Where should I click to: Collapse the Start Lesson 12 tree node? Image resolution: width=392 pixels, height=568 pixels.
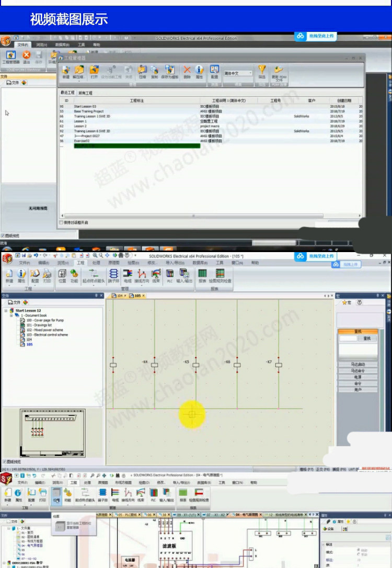point(6,311)
